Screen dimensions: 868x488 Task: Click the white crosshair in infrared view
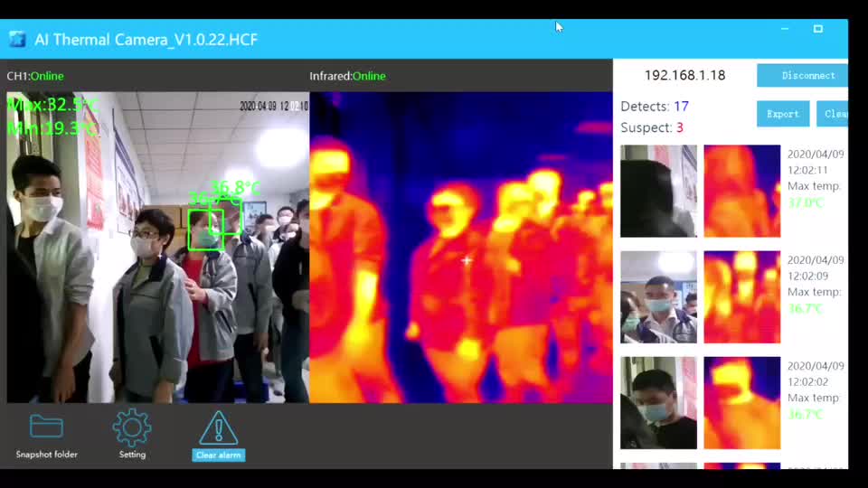coord(467,261)
